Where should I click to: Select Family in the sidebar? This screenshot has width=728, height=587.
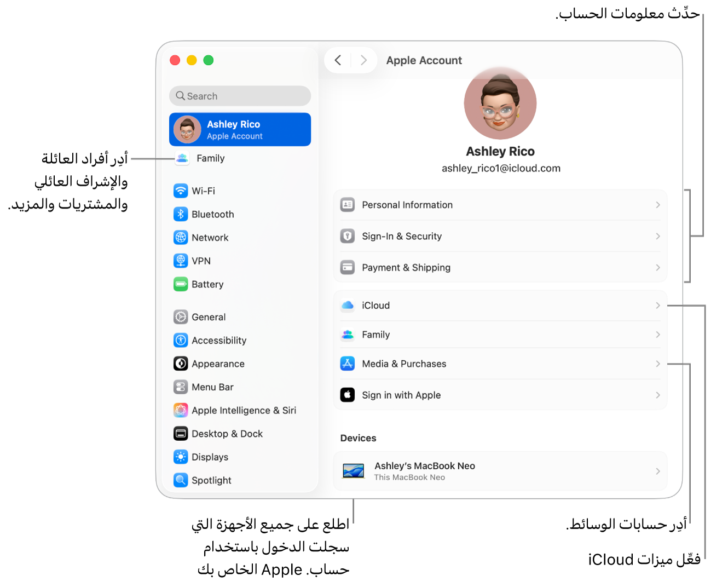pyautogui.click(x=210, y=158)
